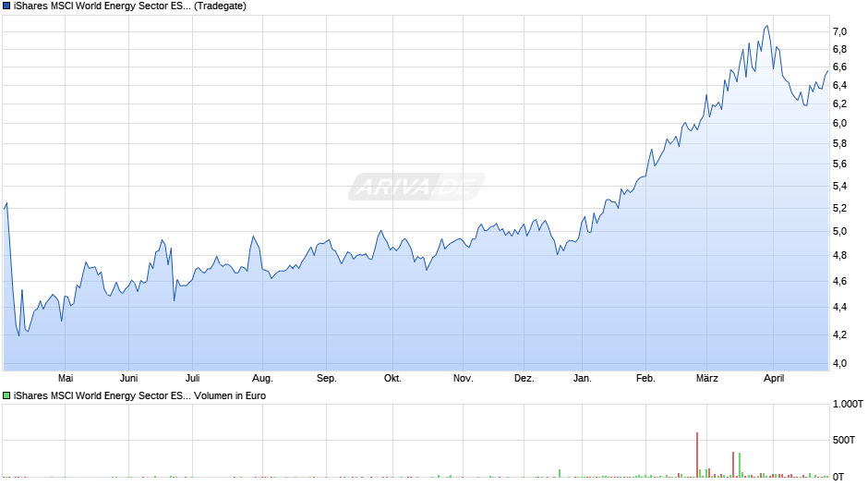This screenshot has width=868, height=486.
Task: Click the 'Feb.' month label
Action: tap(645, 378)
